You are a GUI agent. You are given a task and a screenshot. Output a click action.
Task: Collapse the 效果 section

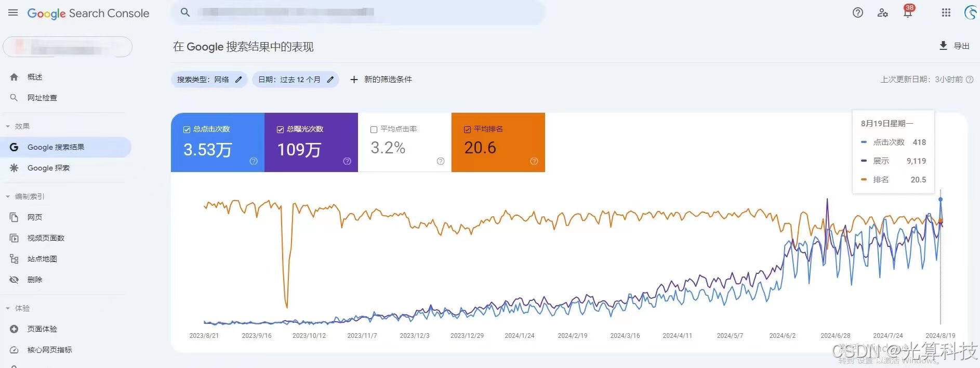point(8,126)
